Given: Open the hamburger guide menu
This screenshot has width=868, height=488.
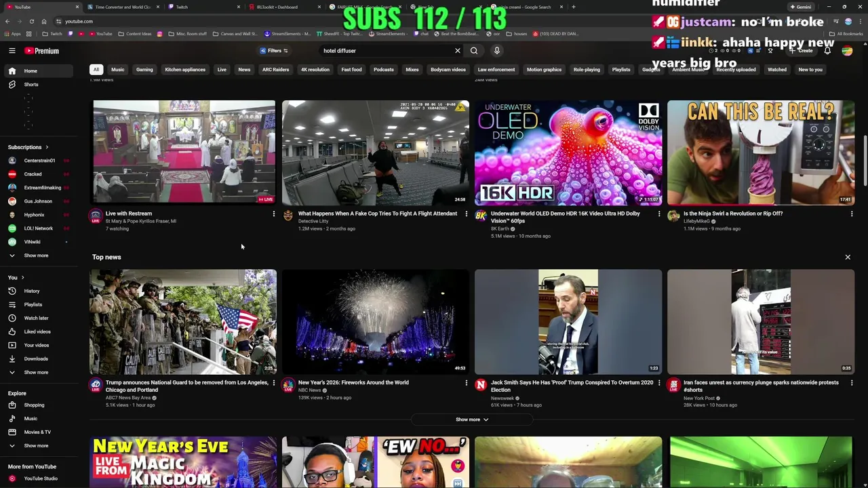Looking at the screenshot, I should (12, 51).
